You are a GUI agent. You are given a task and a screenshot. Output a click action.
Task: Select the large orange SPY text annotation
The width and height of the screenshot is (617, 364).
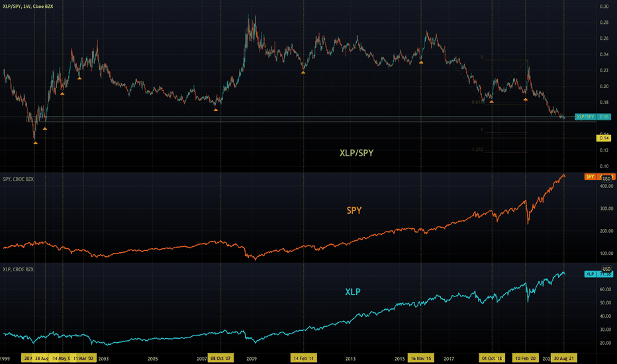354,210
